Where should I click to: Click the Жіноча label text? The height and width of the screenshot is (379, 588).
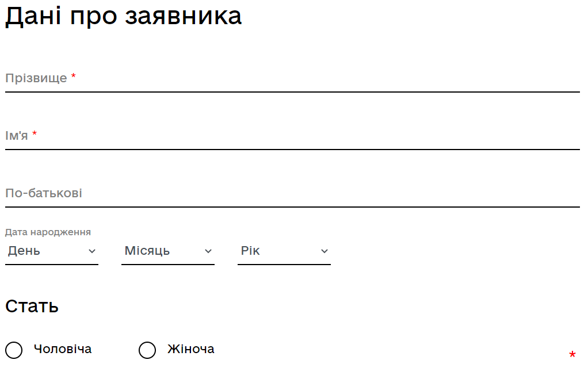click(x=191, y=349)
